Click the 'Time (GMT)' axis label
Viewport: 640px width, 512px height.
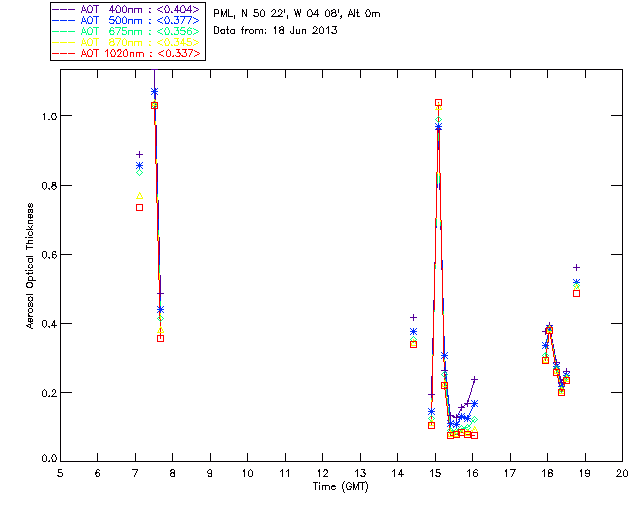click(x=340, y=487)
